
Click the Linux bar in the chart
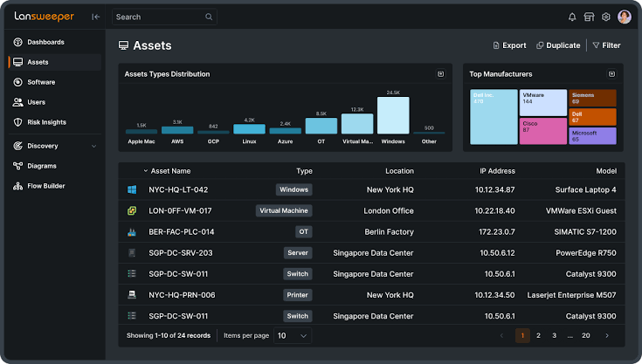(x=249, y=129)
